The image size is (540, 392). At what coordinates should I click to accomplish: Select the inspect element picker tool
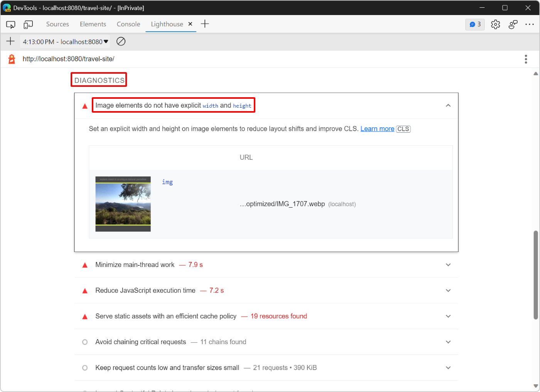click(10, 24)
